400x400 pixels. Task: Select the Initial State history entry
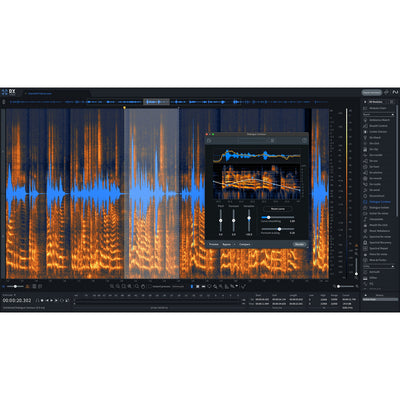click(380, 300)
